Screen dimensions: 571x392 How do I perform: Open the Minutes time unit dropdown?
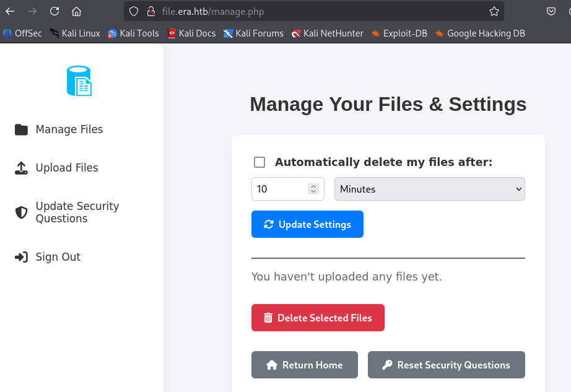pyautogui.click(x=429, y=189)
